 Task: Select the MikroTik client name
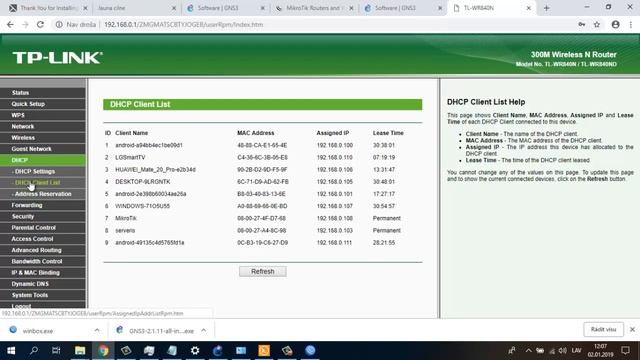point(126,218)
